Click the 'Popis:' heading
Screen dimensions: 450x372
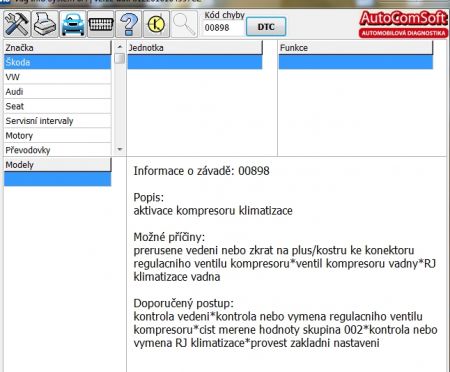click(149, 197)
